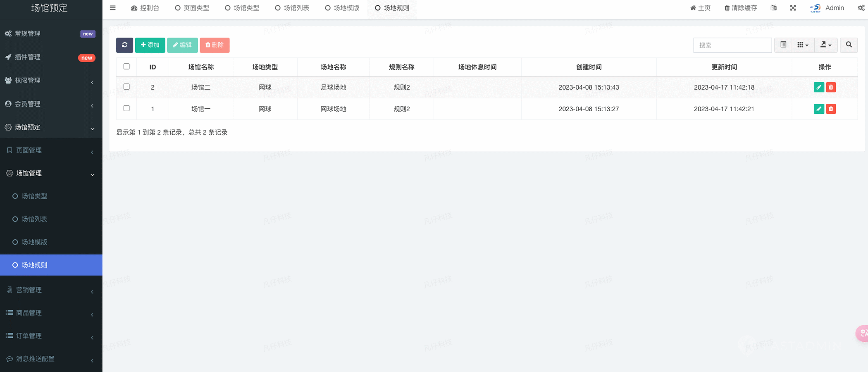Click the 搜索 input field

pyautogui.click(x=732, y=45)
